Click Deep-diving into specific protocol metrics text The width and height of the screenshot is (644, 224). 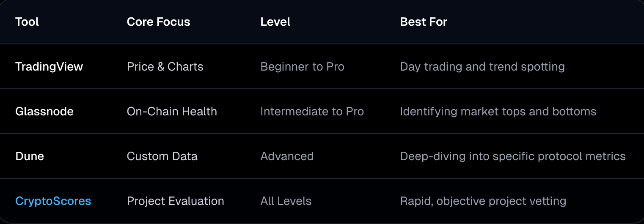(512, 156)
